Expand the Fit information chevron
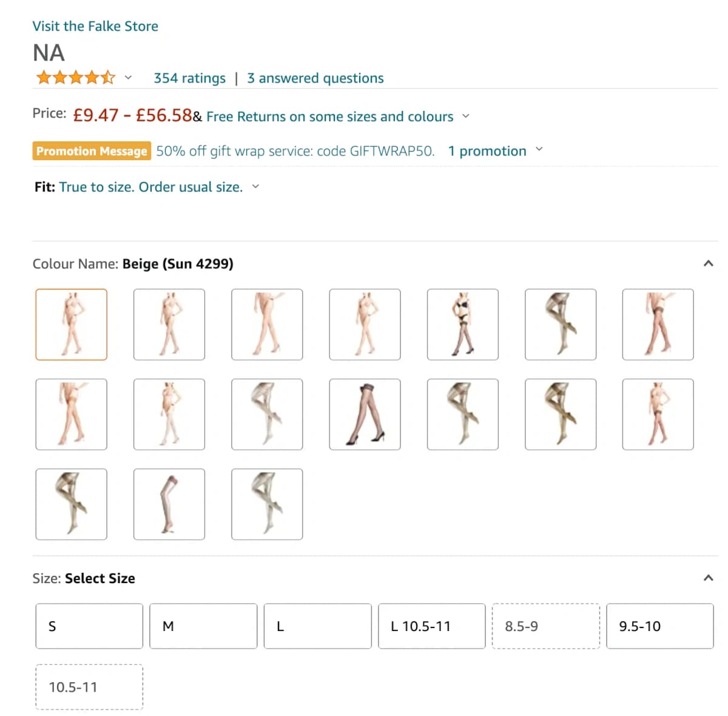 point(255,187)
